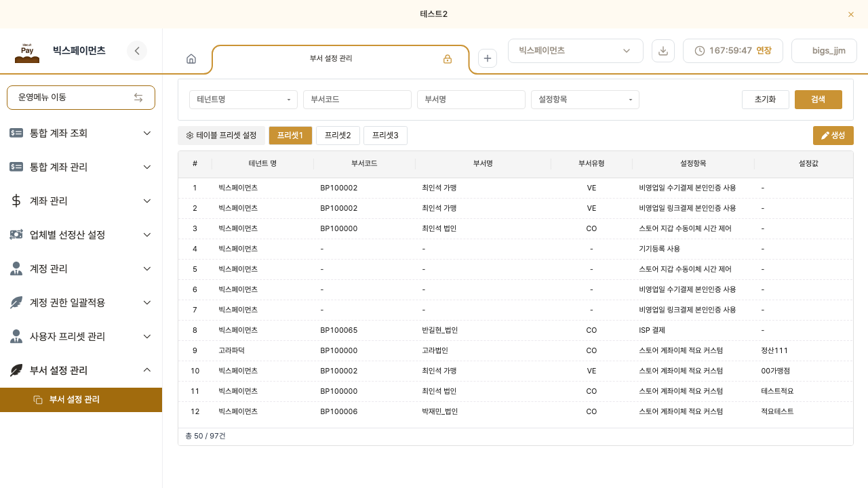Viewport: 868px width, 488px height.
Task: Click the 검색 button
Action: [x=818, y=100]
